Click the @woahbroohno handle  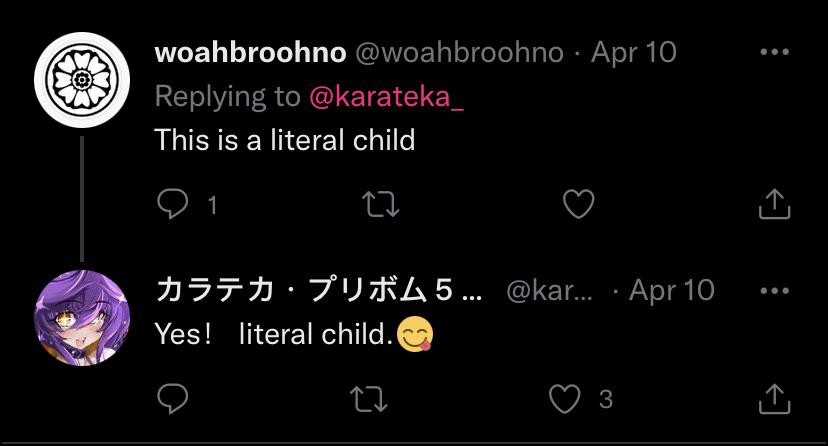click(459, 53)
